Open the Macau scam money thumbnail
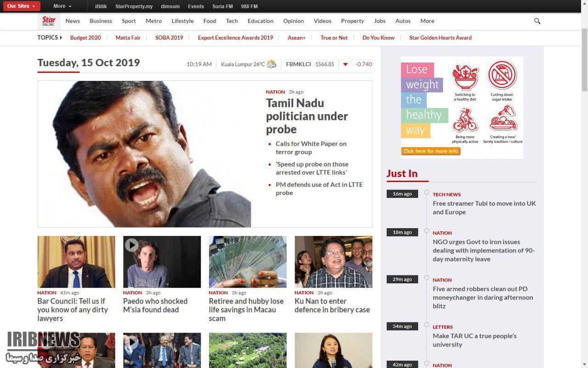The image size is (588, 368). pos(248,262)
